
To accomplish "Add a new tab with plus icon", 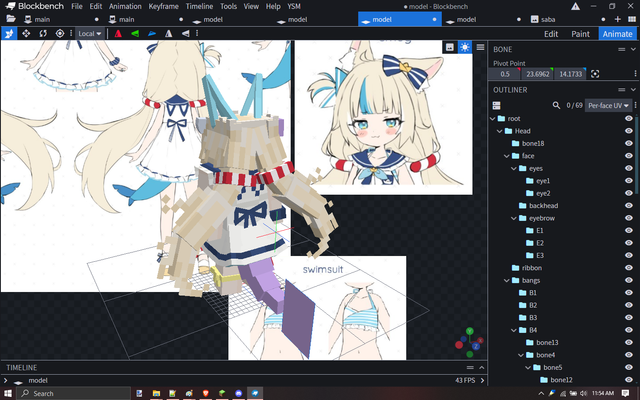I will 618,19.
